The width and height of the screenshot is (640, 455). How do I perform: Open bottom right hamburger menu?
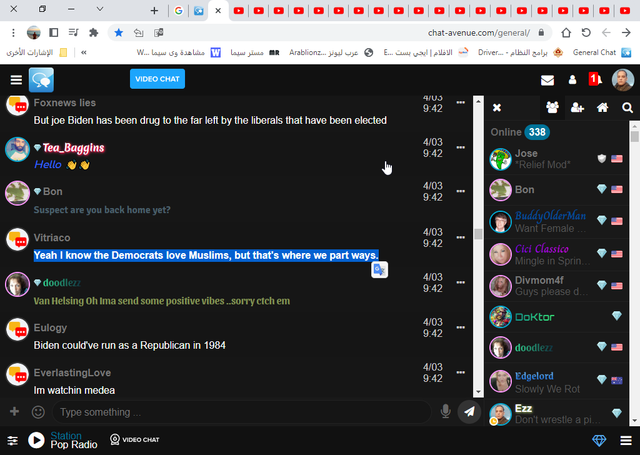click(x=626, y=441)
